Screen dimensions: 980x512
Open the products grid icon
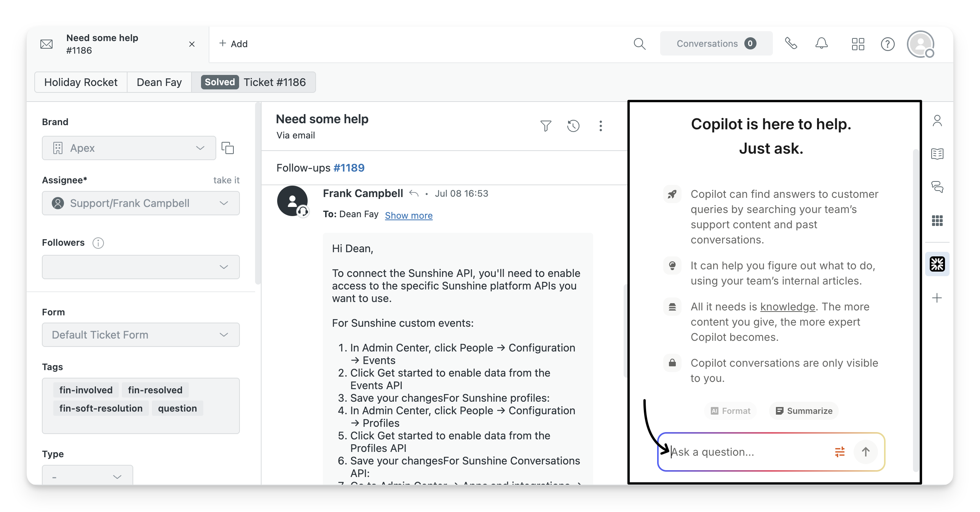point(858,44)
